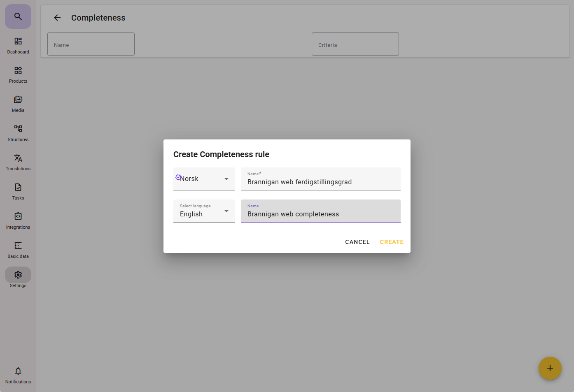Go to Integrations
Screen dimensions: 574x392
coord(18,221)
